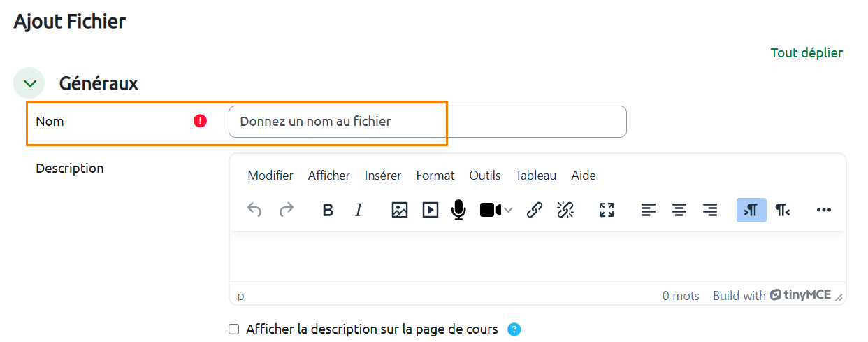The image size is (868, 342).
Task: Click the 'Tout déplier' link
Action: click(x=806, y=53)
